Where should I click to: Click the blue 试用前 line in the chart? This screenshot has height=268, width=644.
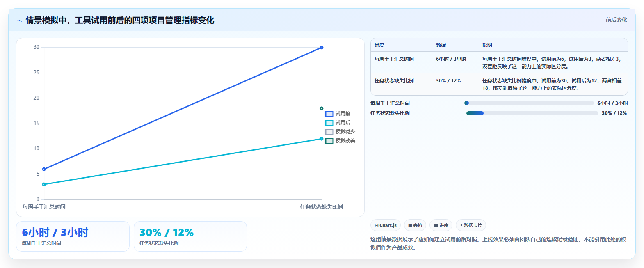click(183, 108)
